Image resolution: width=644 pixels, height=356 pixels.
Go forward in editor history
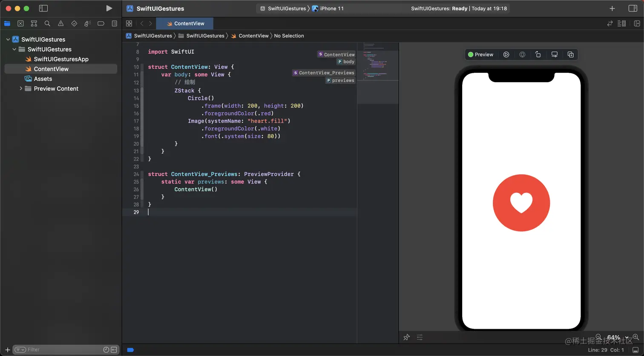pyautogui.click(x=150, y=23)
